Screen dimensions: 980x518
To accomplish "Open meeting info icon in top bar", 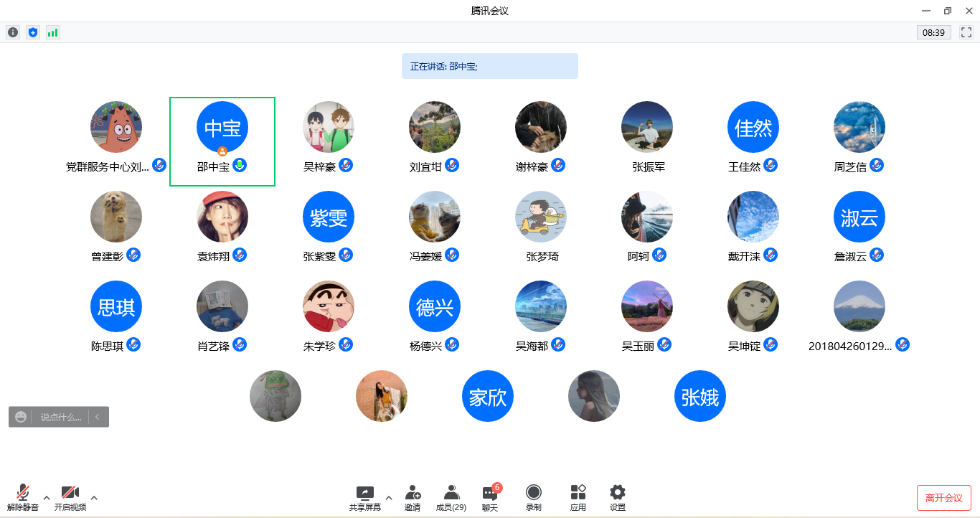I will 13,32.
